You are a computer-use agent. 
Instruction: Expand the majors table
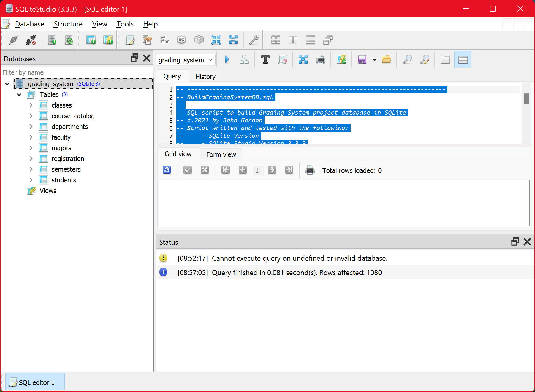pyautogui.click(x=31, y=148)
